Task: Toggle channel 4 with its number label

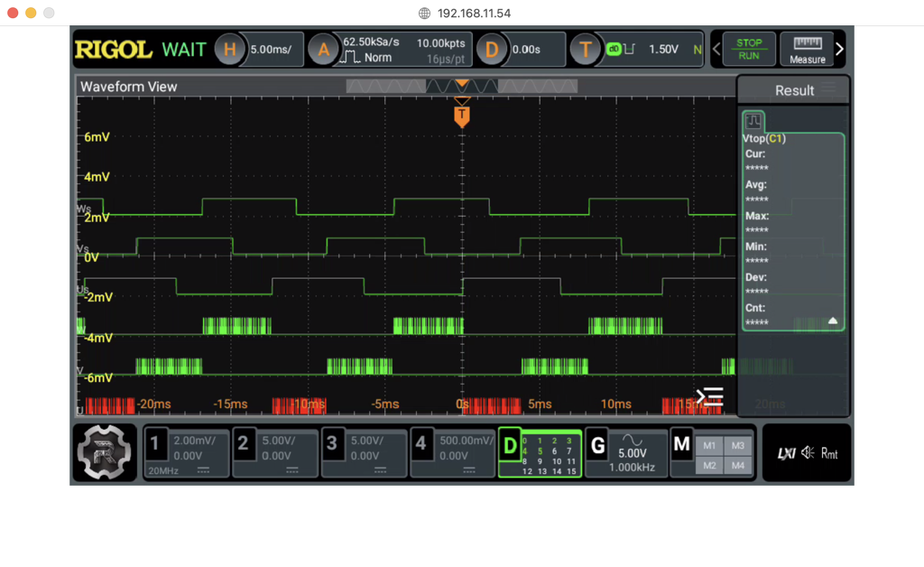Action: (420, 443)
